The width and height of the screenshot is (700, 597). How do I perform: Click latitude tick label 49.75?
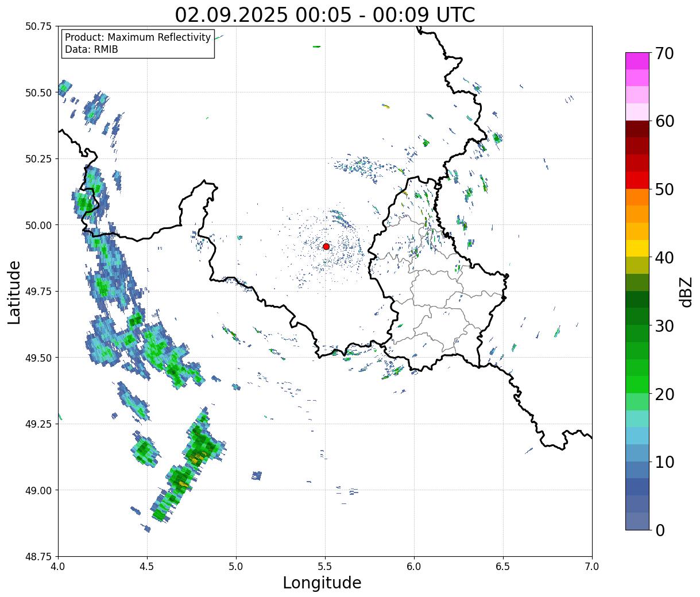[x=38, y=292]
